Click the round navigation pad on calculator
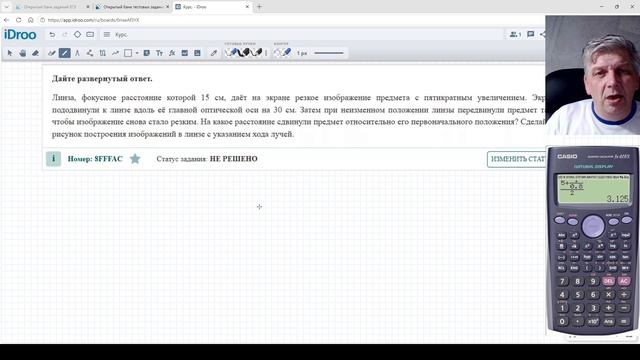 593,226
